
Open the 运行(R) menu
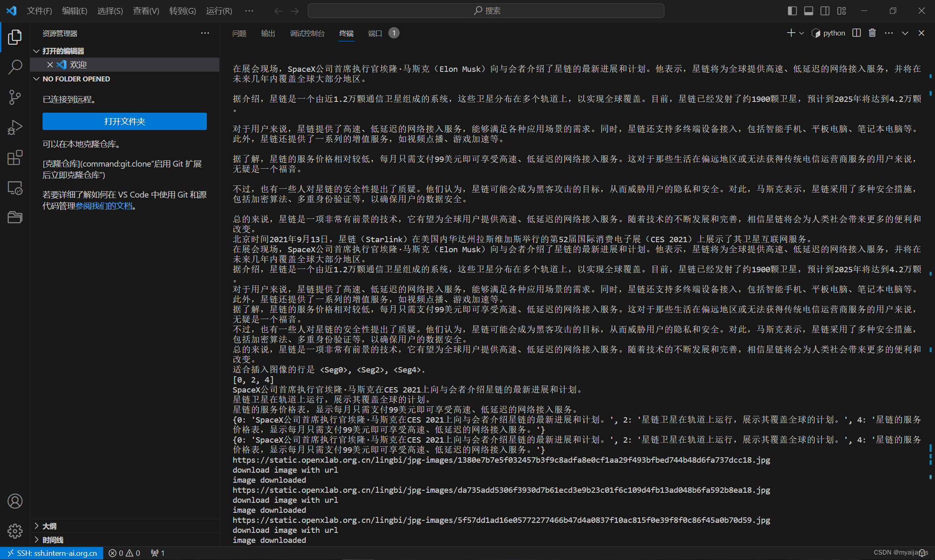pos(219,11)
